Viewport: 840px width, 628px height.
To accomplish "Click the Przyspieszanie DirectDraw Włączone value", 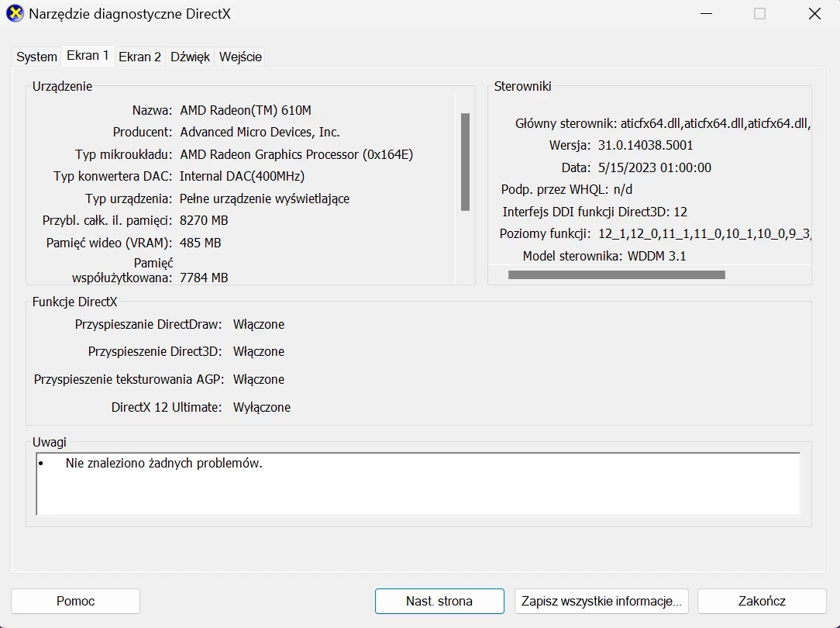I will point(259,325).
